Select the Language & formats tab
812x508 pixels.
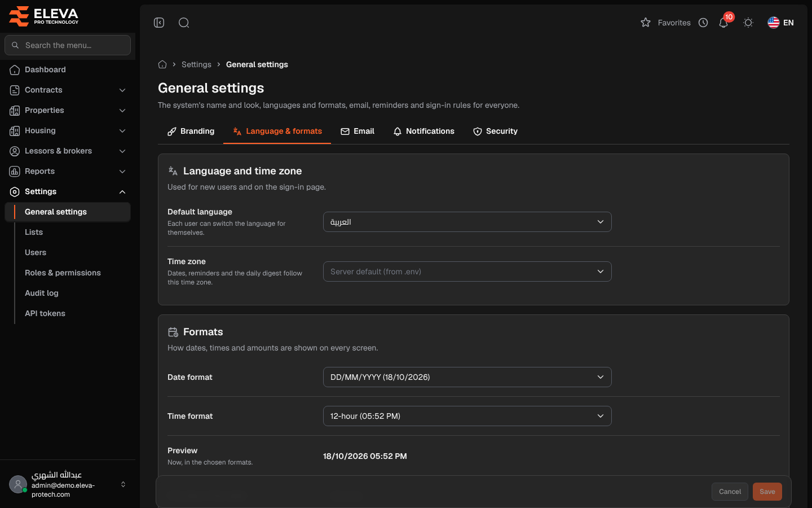(x=277, y=131)
